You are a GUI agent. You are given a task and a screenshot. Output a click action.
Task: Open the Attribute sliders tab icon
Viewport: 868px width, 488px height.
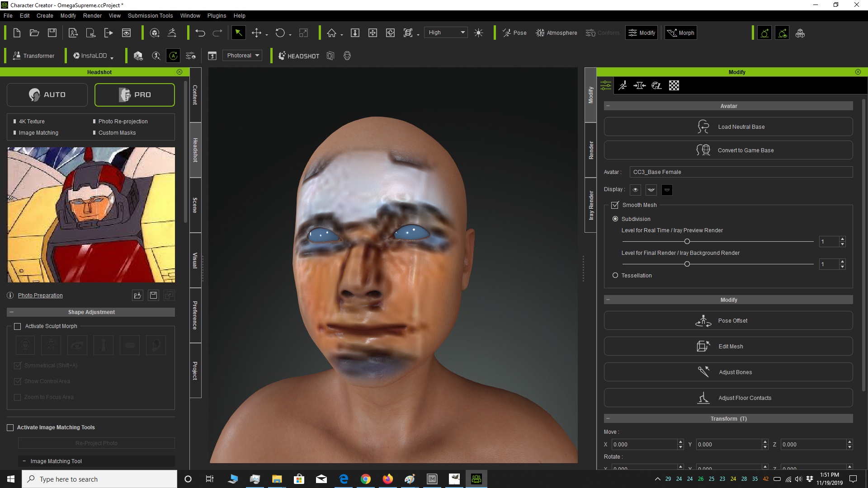[x=606, y=85]
